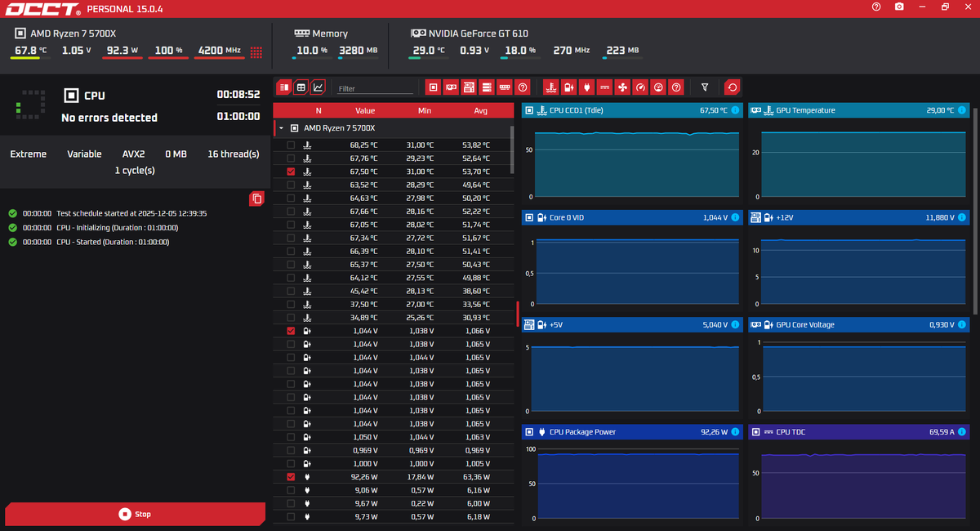Check the 34,89 °C temperature row checkbox
980x531 pixels.
(291, 317)
